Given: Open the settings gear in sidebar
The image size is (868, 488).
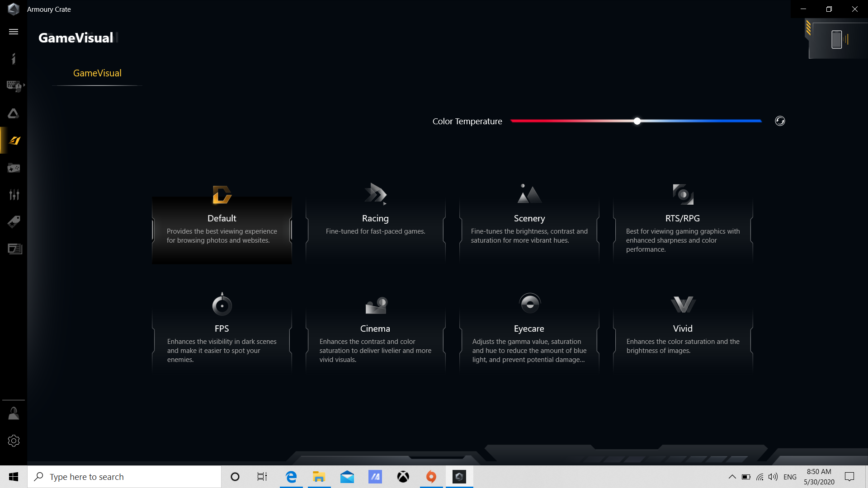Looking at the screenshot, I should [x=14, y=441].
